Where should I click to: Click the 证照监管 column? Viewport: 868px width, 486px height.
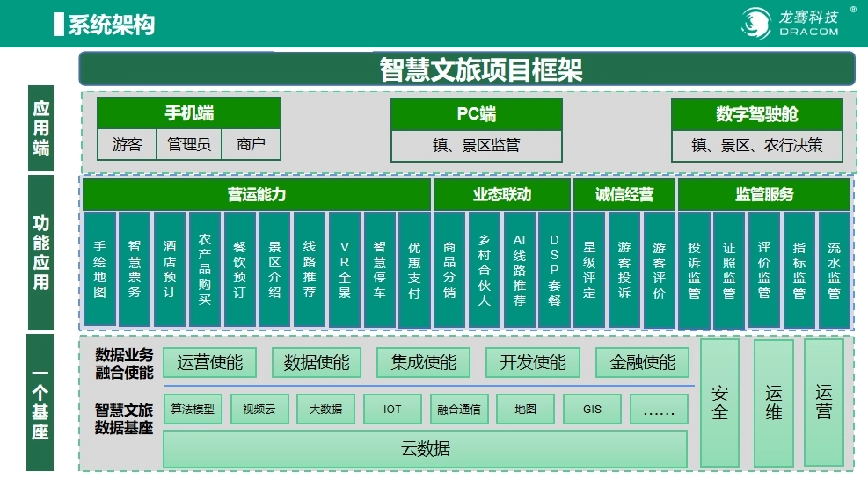click(x=729, y=271)
